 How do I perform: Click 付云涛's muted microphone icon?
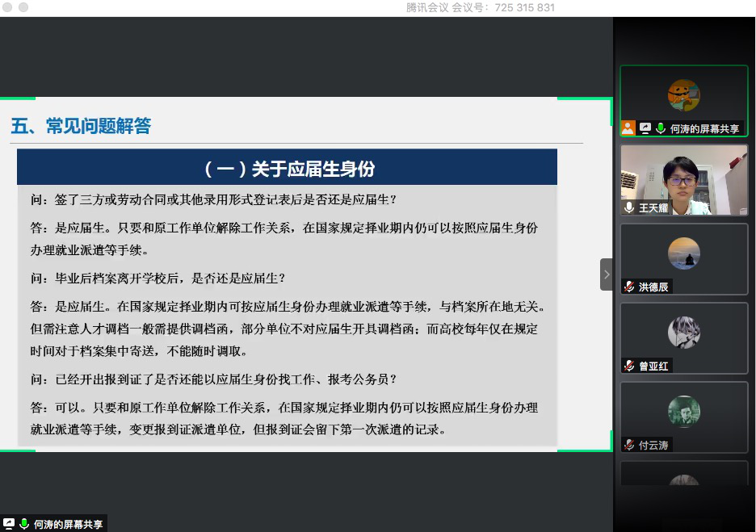pos(629,445)
